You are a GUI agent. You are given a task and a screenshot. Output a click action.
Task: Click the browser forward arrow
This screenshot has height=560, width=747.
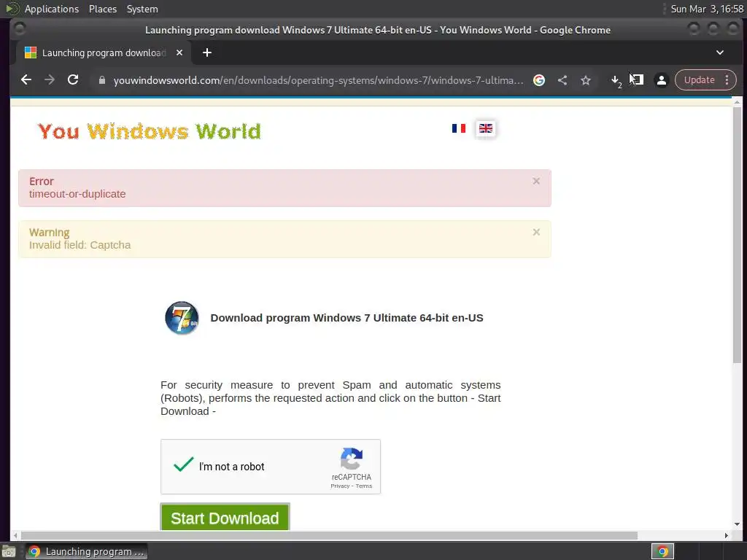tap(50, 80)
